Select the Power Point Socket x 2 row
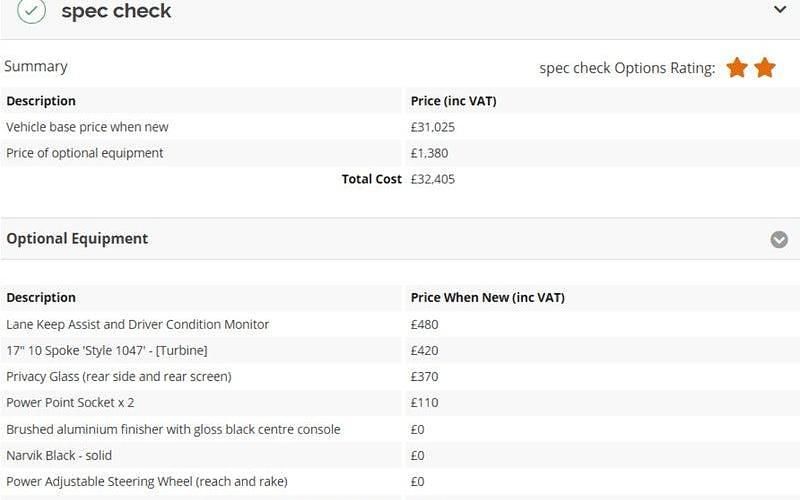Image resolution: width=800 pixels, height=500 pixels. pos(70,402)
